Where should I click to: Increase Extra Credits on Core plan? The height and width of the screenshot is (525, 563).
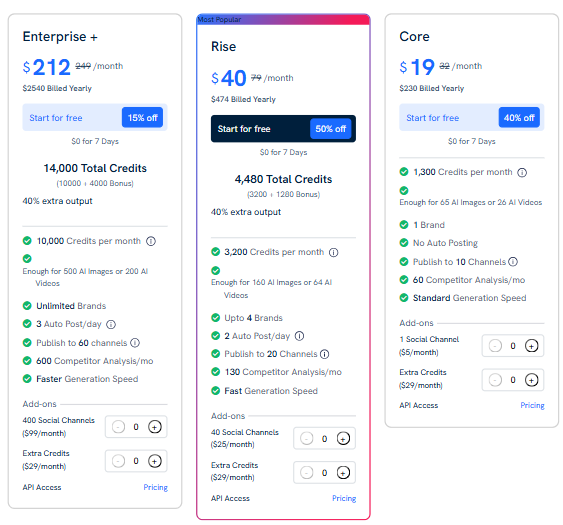[x=531, y=380]
